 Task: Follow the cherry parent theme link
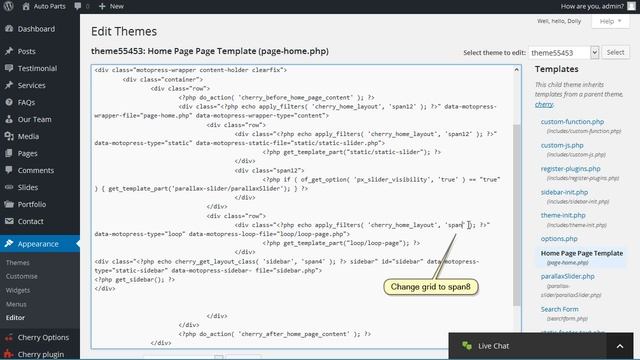(x=544, y=104)
